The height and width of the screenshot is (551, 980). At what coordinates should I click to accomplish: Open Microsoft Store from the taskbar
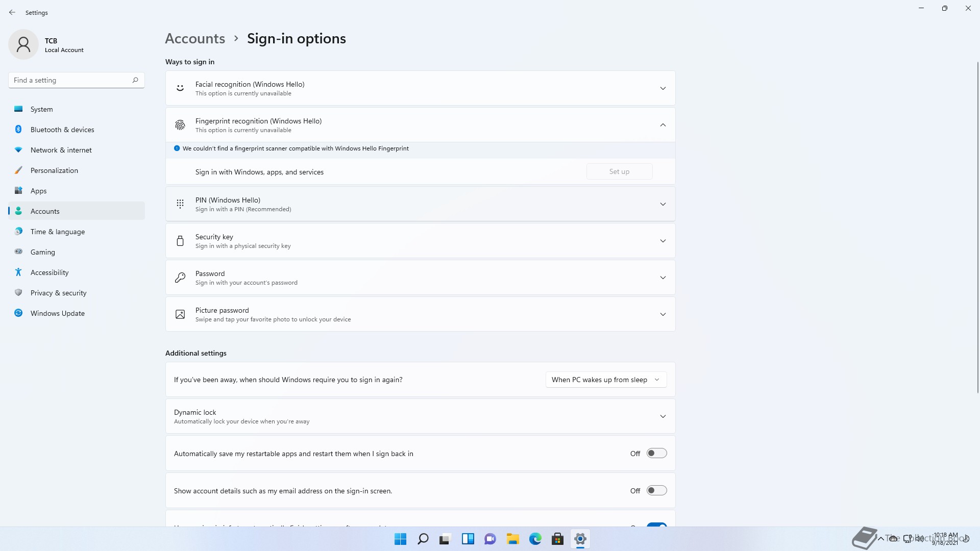tap(558, 539)
